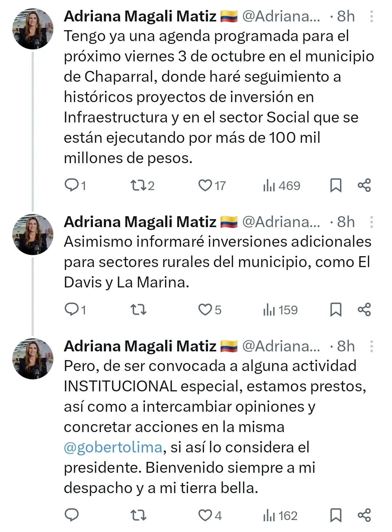Bookmark the first tweet about Chaparral
392x532 pixels.
pyautogui.click(x=335, y=185)
